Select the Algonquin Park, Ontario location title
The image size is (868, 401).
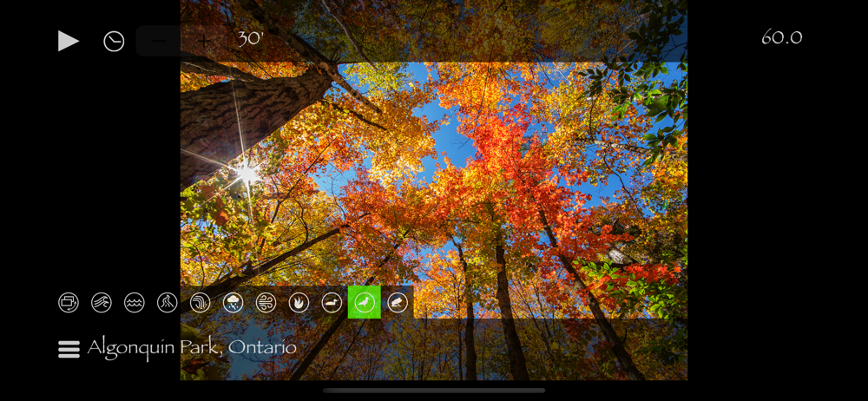click(192, 348)
